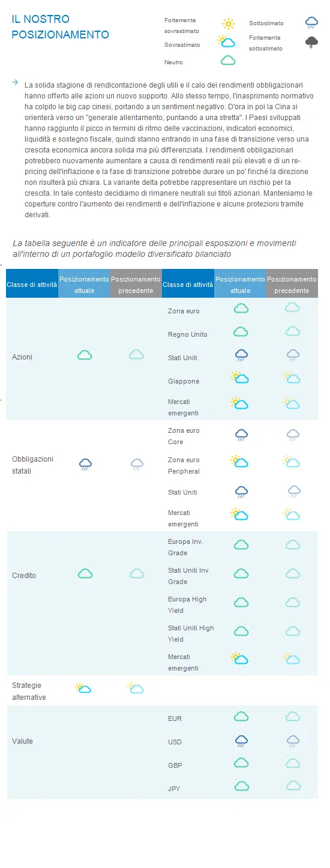Click the Sovrastimato sun-cloud legend icon
Image resolution: width=330 pixels, height=868 pixels.
(x=226, y=41)
